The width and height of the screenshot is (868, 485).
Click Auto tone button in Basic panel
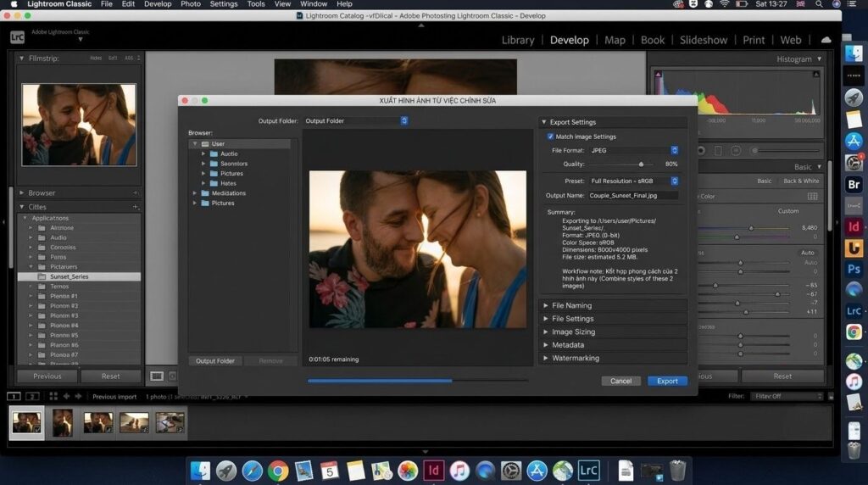pyautogui.click(x=808, y=253)
